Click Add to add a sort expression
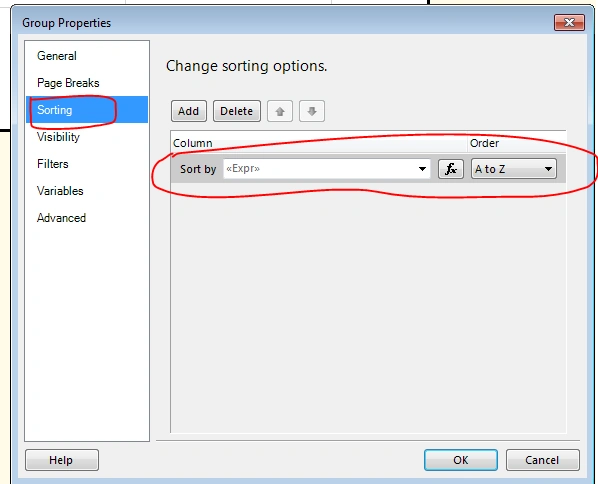This screenshot has height=484, width=598. coord(189,111)
